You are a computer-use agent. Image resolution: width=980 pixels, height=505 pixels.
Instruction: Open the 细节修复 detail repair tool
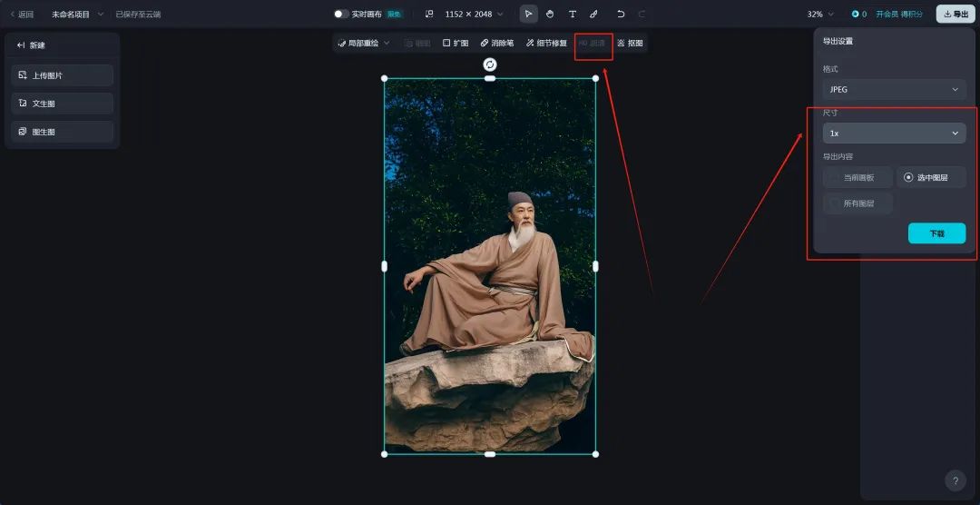pos(546,44)
